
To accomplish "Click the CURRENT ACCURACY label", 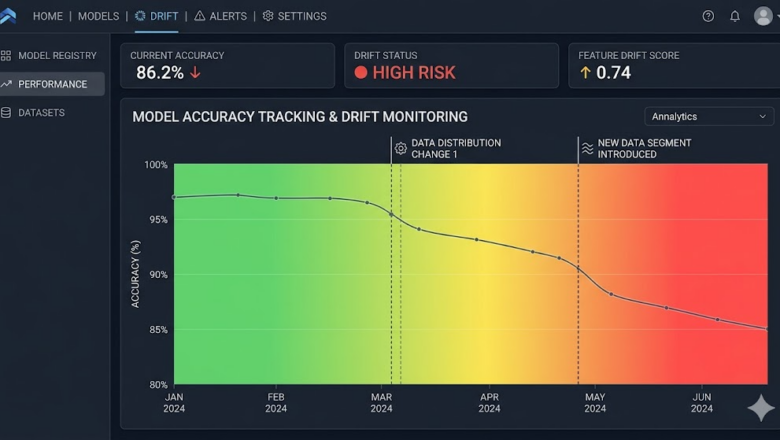I will [x=177, y=56].
